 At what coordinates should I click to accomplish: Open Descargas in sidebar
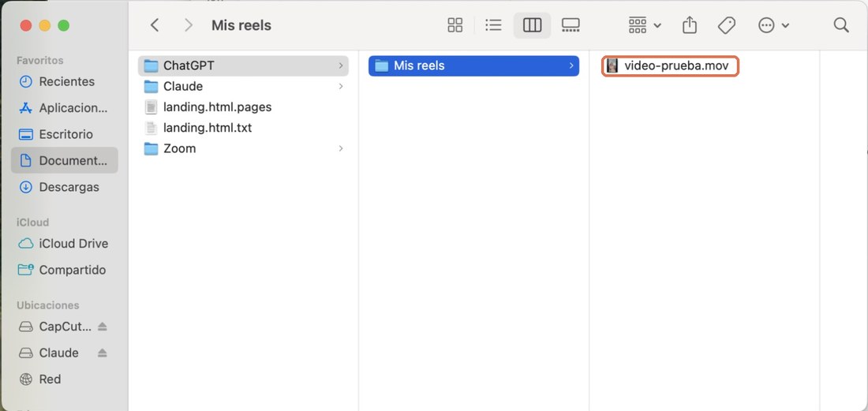pyautogui.click(x=64, y=187)
